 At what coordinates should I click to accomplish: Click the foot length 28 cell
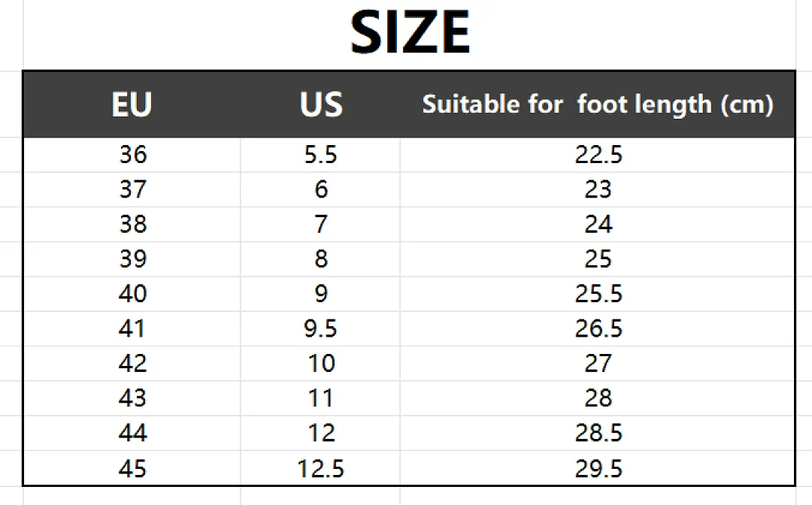click(598, 398)
